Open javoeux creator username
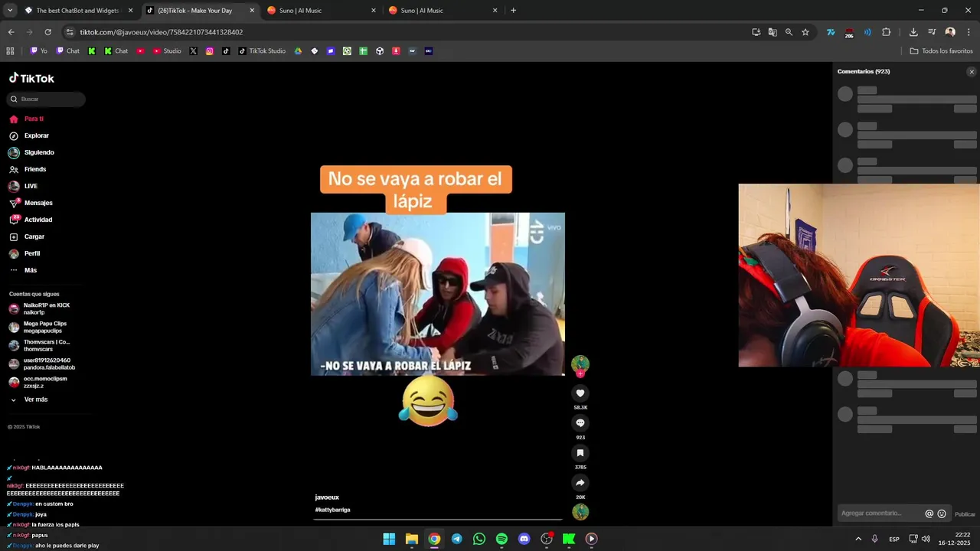This screenshot has height=551, width=980. coord(327,497)
